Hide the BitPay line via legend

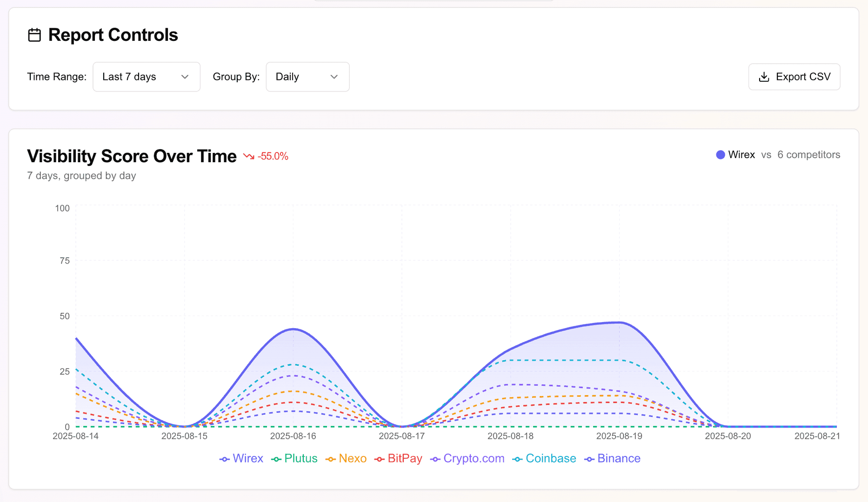point(398,458)
